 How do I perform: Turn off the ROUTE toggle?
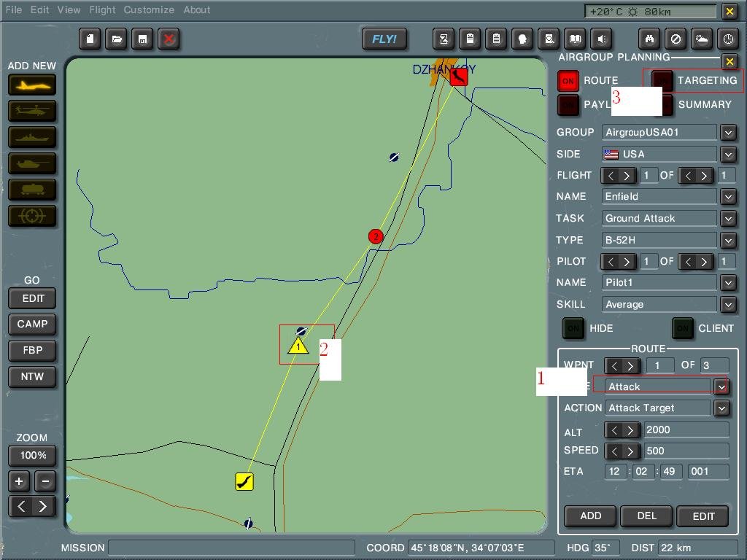click(568, 80)
